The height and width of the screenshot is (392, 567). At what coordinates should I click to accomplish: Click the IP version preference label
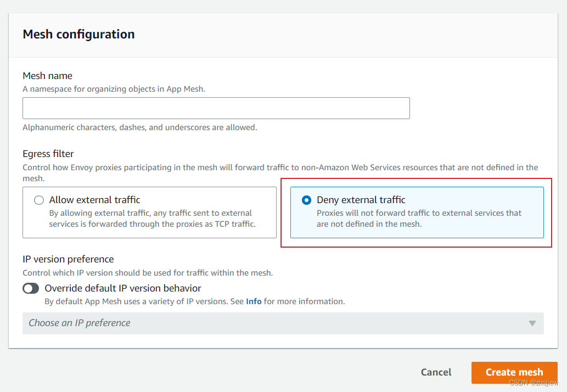click(x=68, y=259)
